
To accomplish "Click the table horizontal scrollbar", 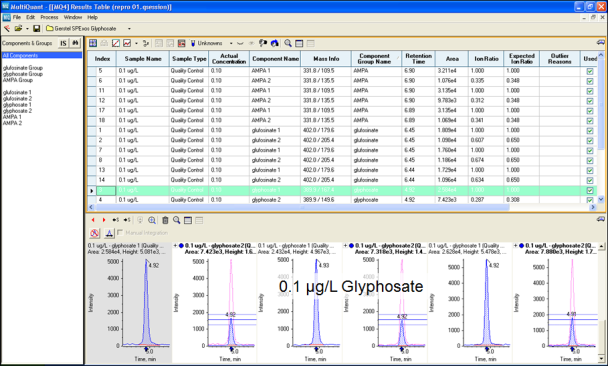I will pyautogui.click(x=302, y=207).
